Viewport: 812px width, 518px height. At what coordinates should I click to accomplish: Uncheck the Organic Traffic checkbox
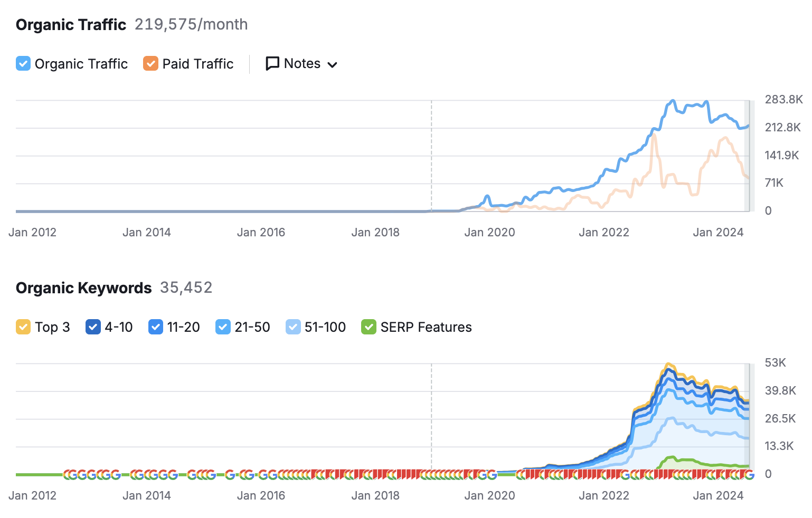23,64
